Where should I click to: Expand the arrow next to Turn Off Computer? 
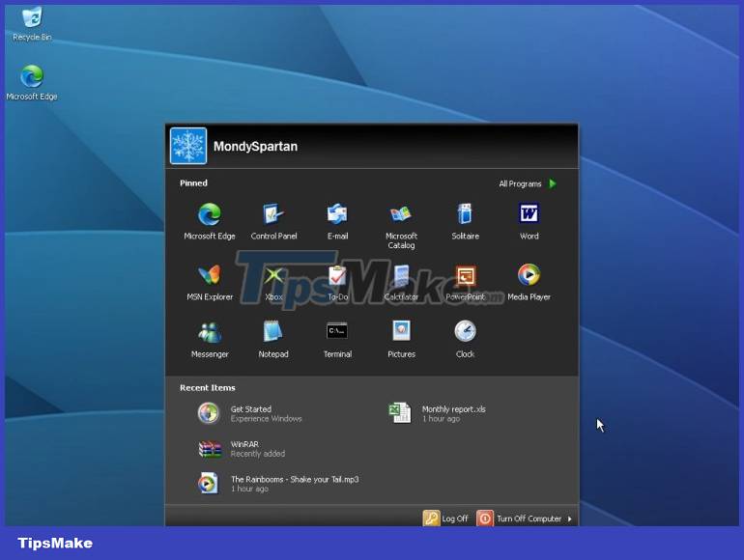(x=570, y=518)
